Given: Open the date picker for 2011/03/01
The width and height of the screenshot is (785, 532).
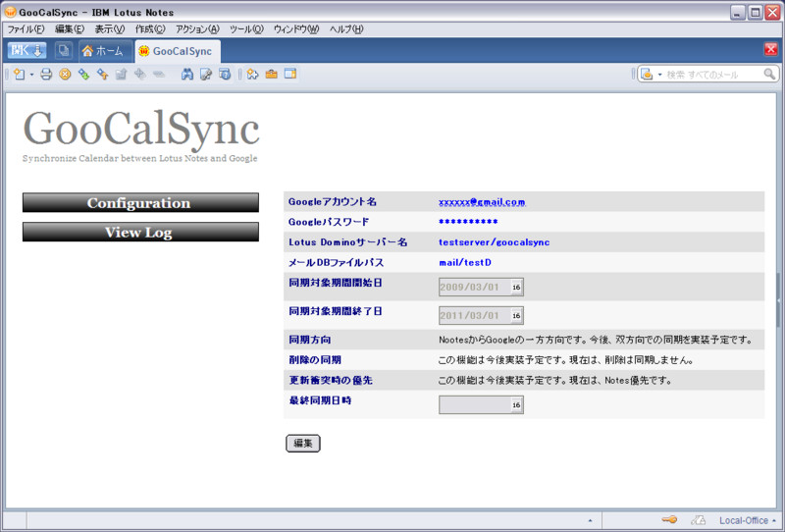Looking at the screenshot, I should coord(517,316).
